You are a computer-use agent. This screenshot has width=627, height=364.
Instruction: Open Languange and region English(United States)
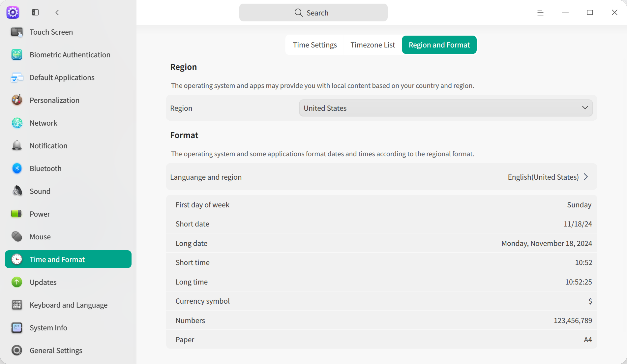point(381,177)
